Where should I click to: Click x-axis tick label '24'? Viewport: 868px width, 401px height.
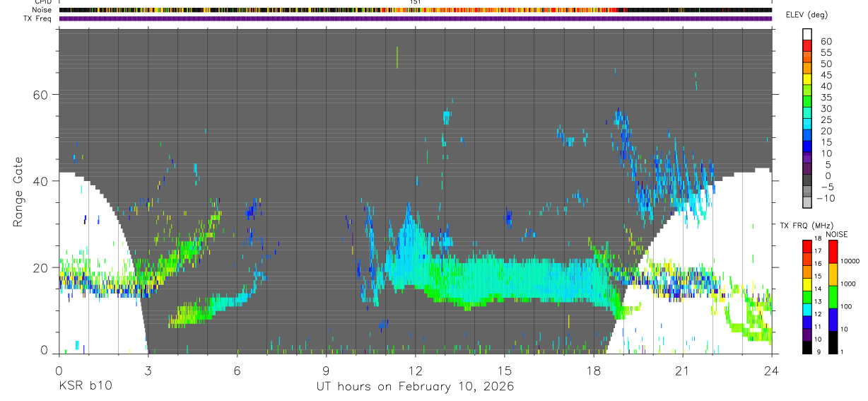click(771, 370)
